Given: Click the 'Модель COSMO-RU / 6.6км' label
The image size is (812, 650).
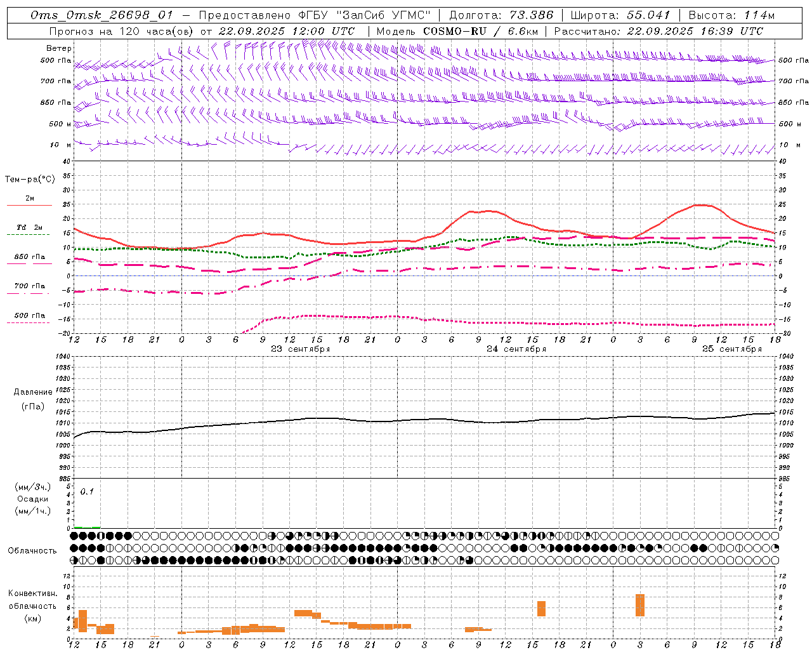Looking at the screenshot, I should tap(457, 31).
